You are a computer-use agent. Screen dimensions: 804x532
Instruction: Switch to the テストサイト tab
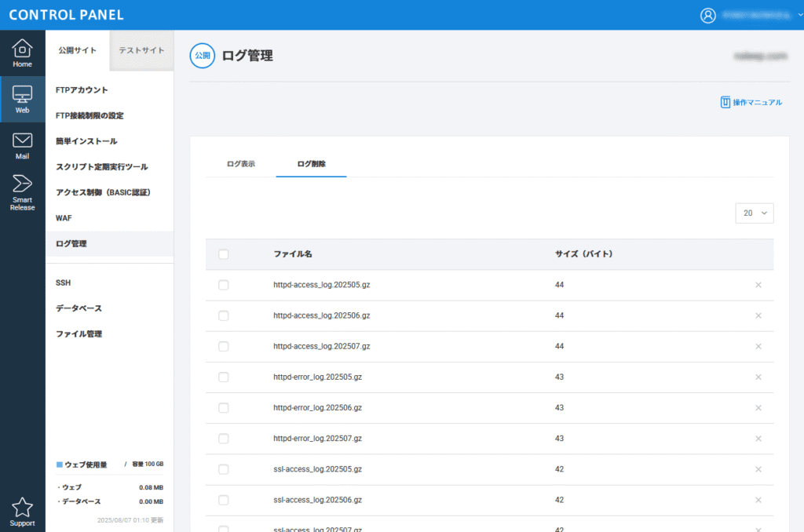point(141,50)
